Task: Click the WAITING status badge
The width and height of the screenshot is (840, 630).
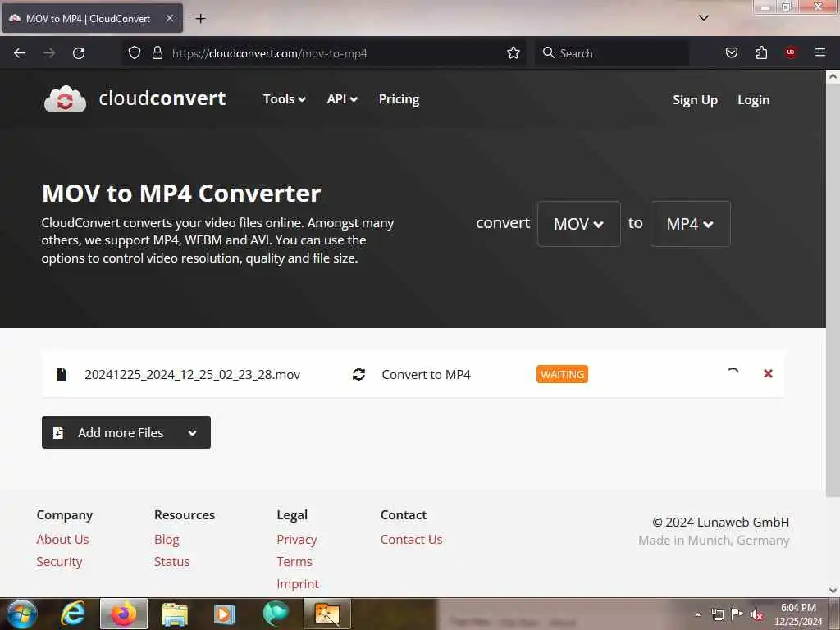Action: [562, 374]
